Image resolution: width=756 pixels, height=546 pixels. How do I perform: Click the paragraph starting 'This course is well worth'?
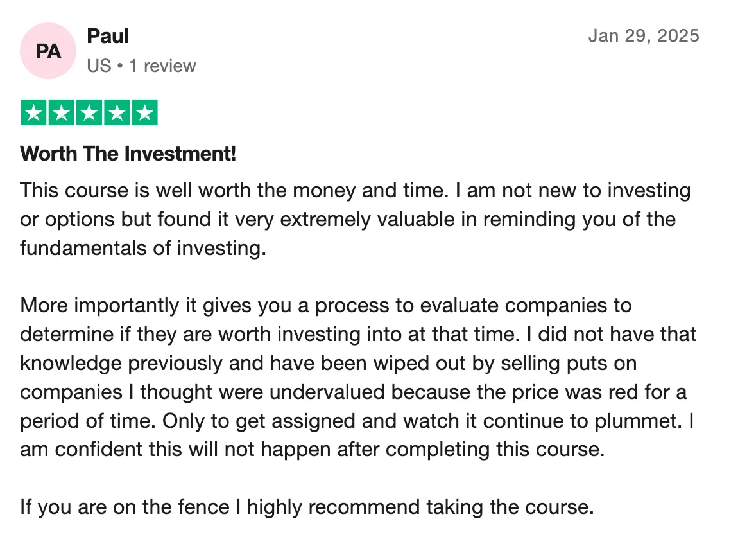pyautogui.click(x=356, y=219)
